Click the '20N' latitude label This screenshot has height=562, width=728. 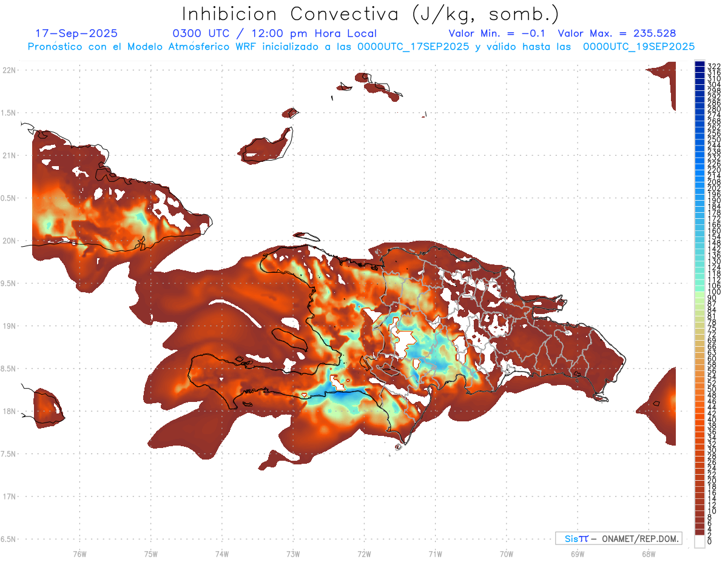pyautogui.click(x=10, y=241)
